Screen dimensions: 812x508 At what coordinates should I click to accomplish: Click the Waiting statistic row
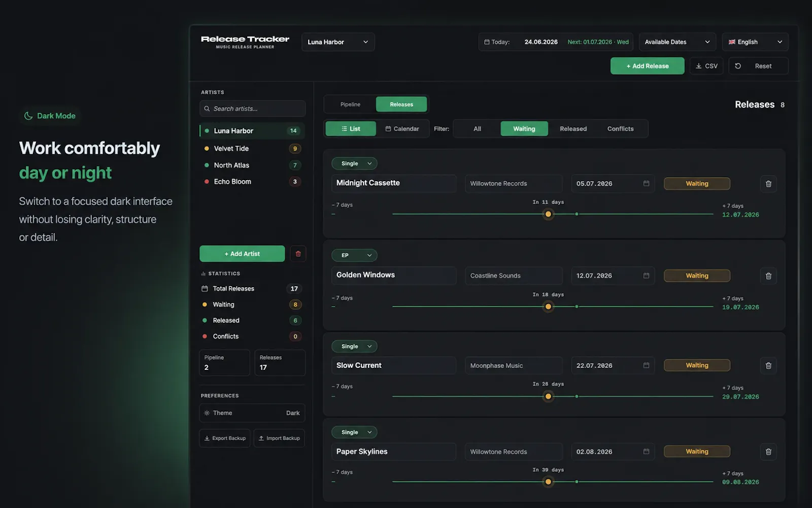coord(252,304)
